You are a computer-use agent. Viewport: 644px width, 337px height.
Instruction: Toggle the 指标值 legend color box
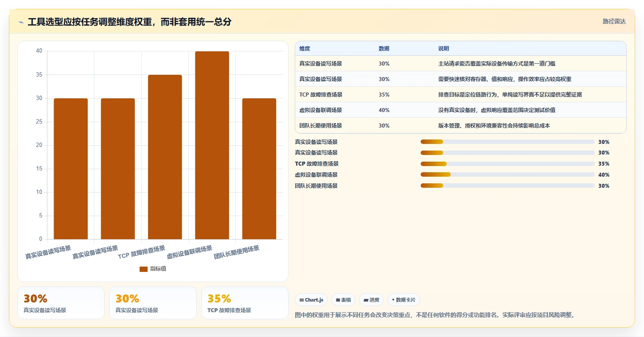point(144,269)
